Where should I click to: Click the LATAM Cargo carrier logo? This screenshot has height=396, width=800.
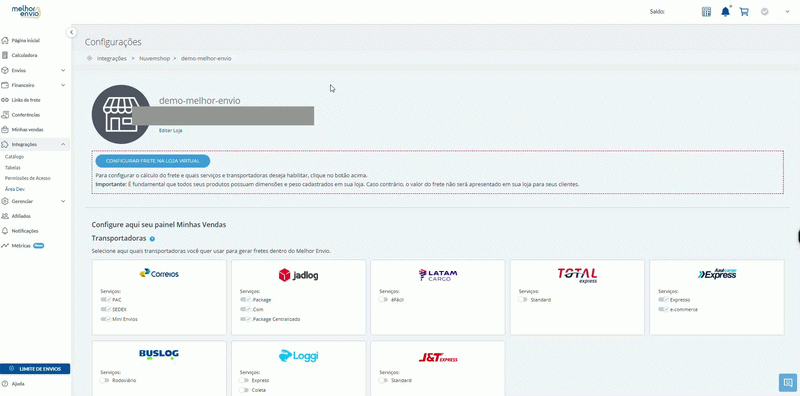click(438, 275)
